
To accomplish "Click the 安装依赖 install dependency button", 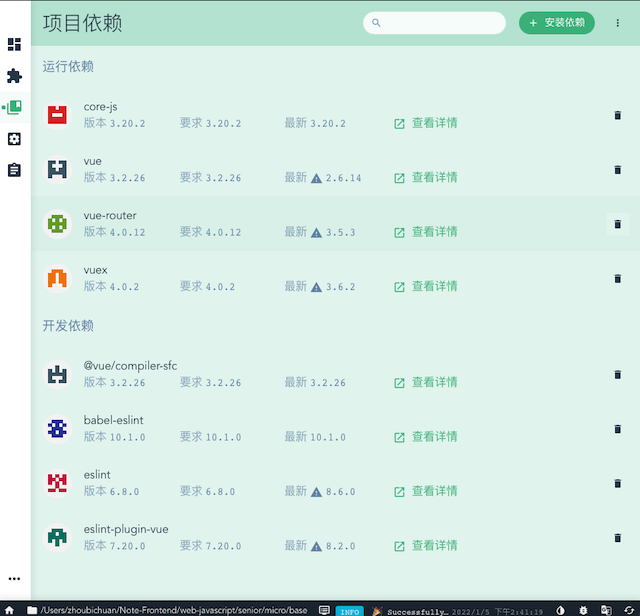I will (557, 23).
